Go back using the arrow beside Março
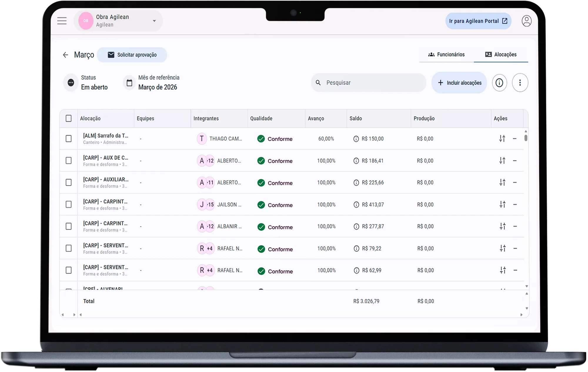Viewport: 588px width, 372px height. [65, 55]
